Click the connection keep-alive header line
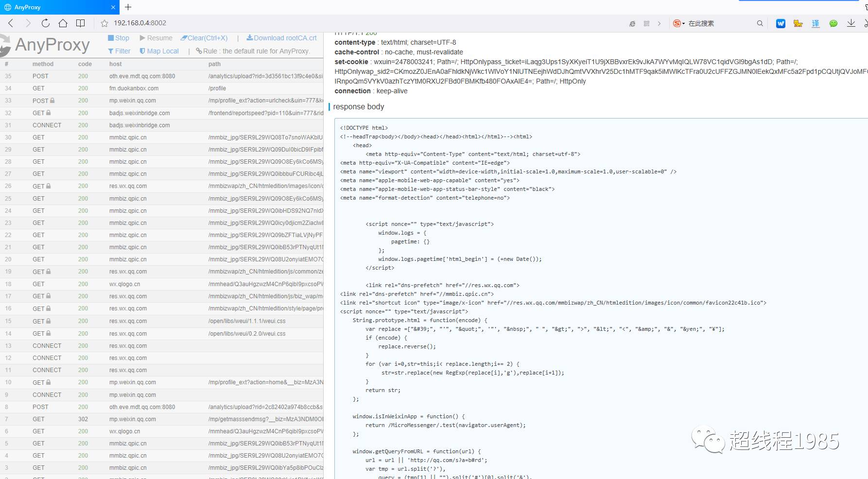The image size is (868, 479). (x=371, y=91)
